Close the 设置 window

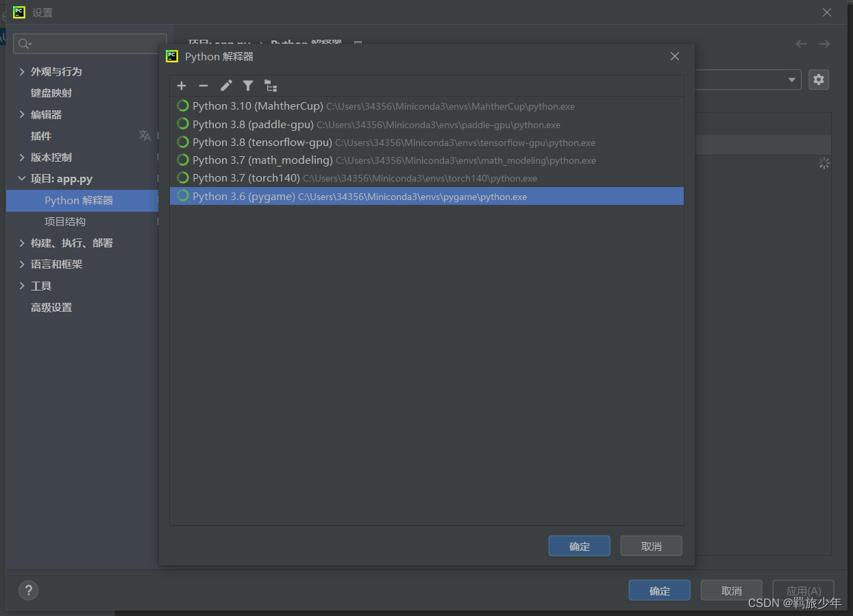pyautogui.click(x=827, y=12)
